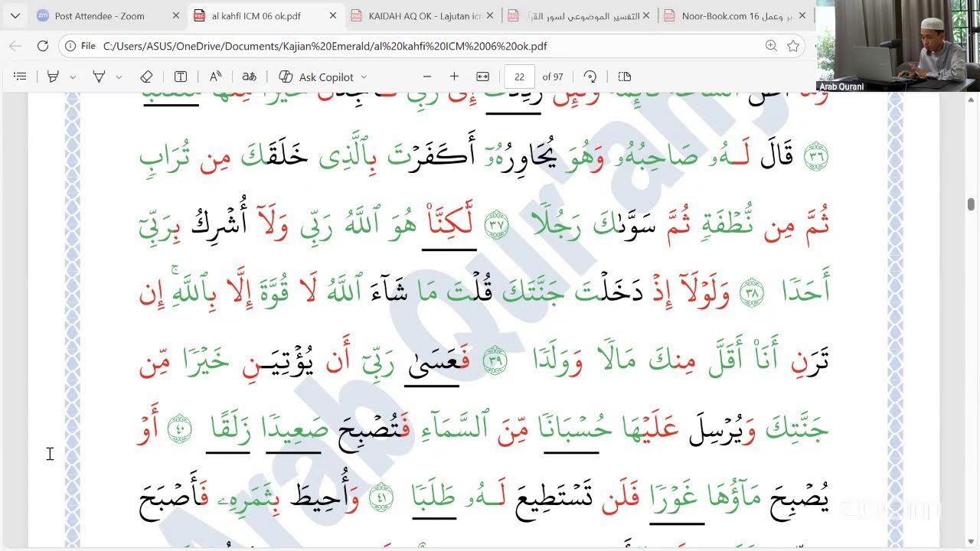Switch to Noor-Book.com 16 tab
Screen dimensions: 980x551
(x=735, y=15)
